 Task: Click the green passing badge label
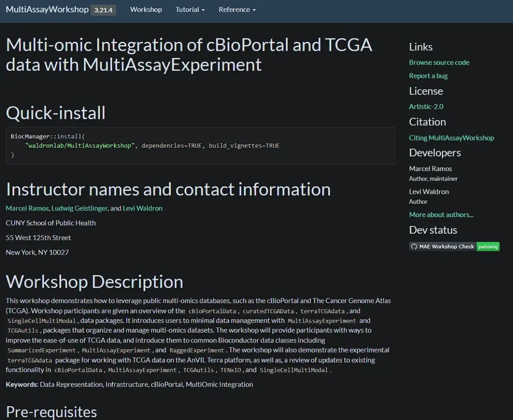[x=488, y=247]
